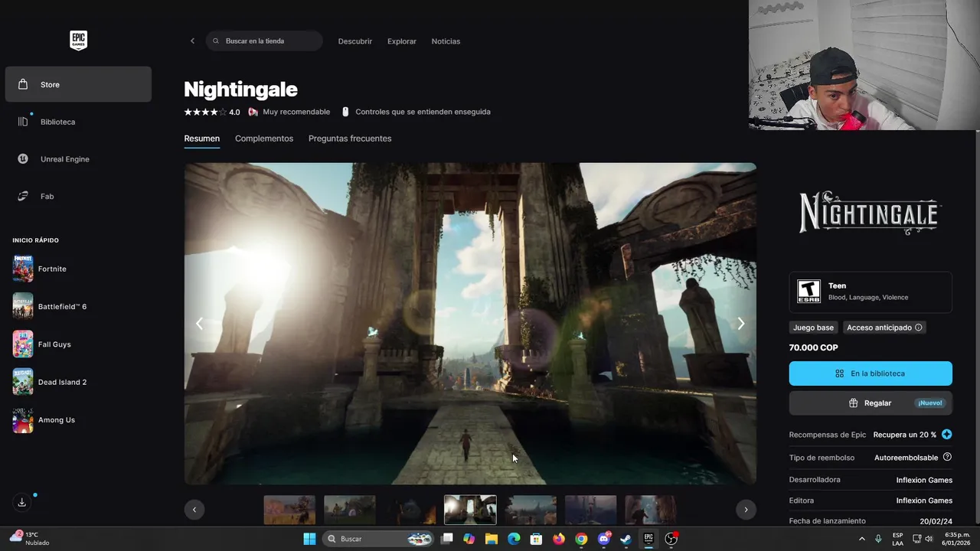Select the third gallery thumbnail
The image size is (980, 551).
pyautogui.click(x=410, y=510)
